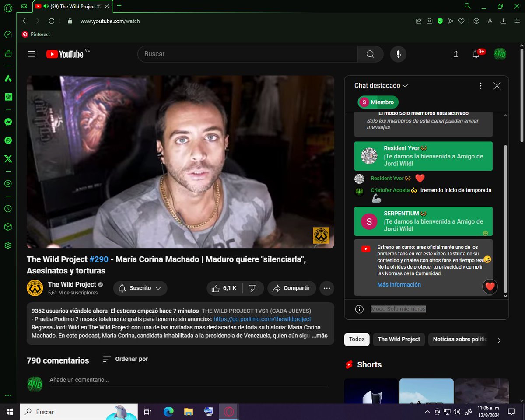The width and height of the screenshot is (525, 420).
Task: Open YouTube notifications bell
Action: (476, 54)
